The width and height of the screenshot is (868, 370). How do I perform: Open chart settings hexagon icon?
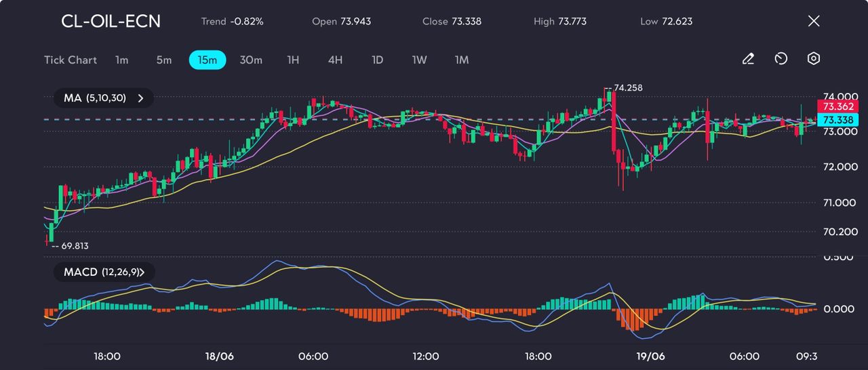(814, 59)
